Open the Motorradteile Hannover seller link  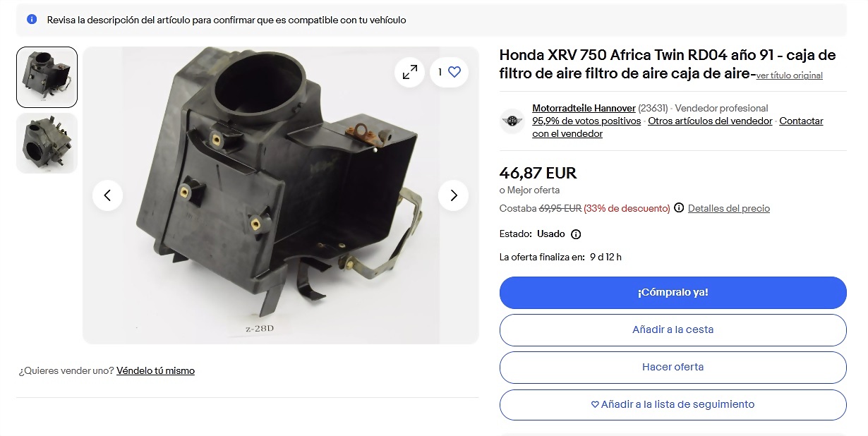coord(584,109)
